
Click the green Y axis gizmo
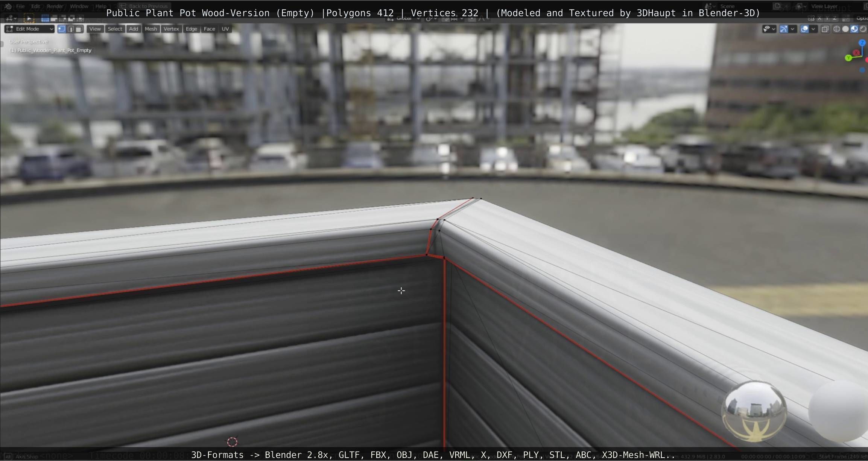pos(848,58)
